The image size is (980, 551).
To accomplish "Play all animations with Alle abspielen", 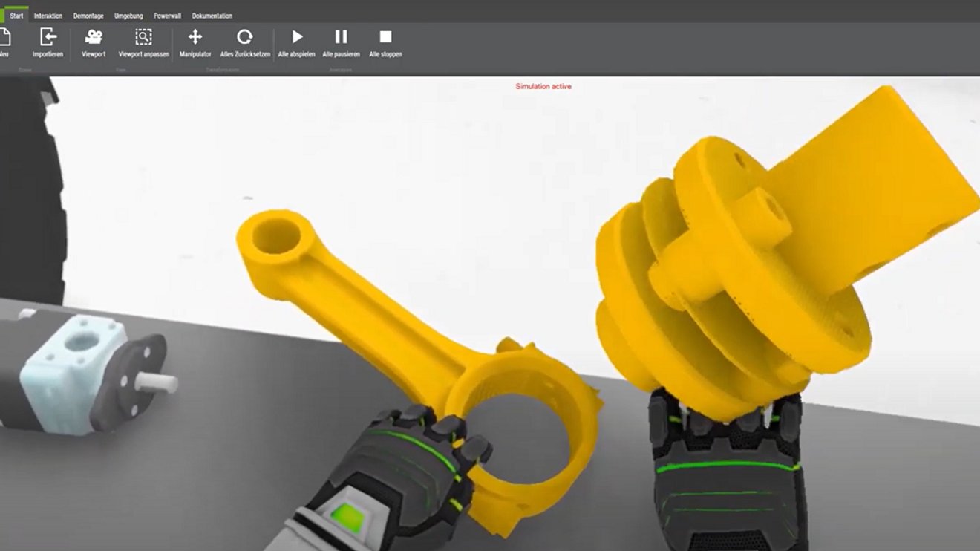I will (x=297, y=43).
